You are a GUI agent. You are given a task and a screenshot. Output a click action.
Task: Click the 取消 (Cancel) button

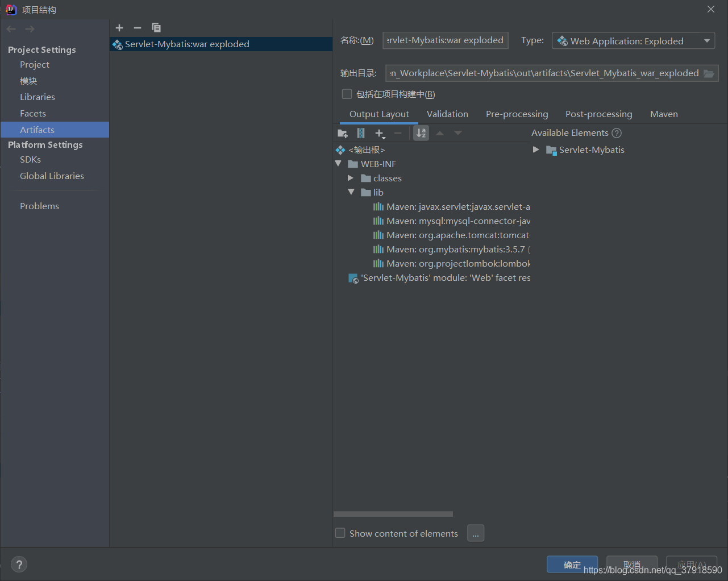point(632,565)
